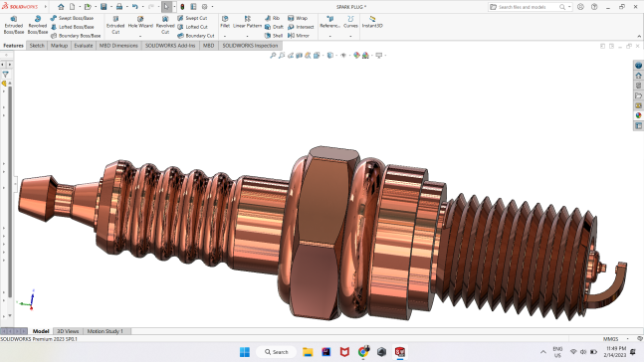Open the Curves tool
644x362 pixels.
click(x=350, y=22)
